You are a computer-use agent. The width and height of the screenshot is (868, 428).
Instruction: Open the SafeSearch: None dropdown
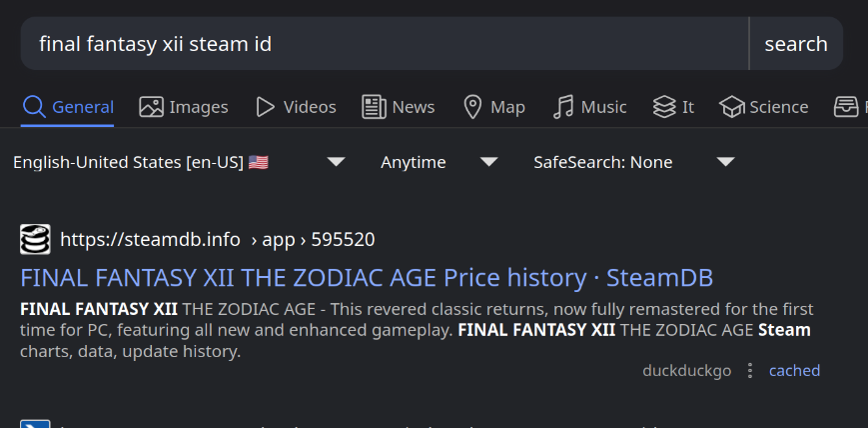[x=633, y=162]
